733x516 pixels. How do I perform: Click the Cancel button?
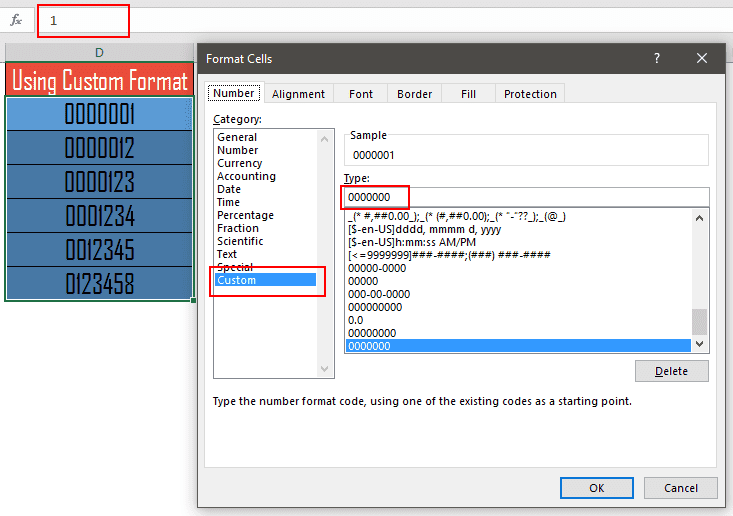click(680, 488)
